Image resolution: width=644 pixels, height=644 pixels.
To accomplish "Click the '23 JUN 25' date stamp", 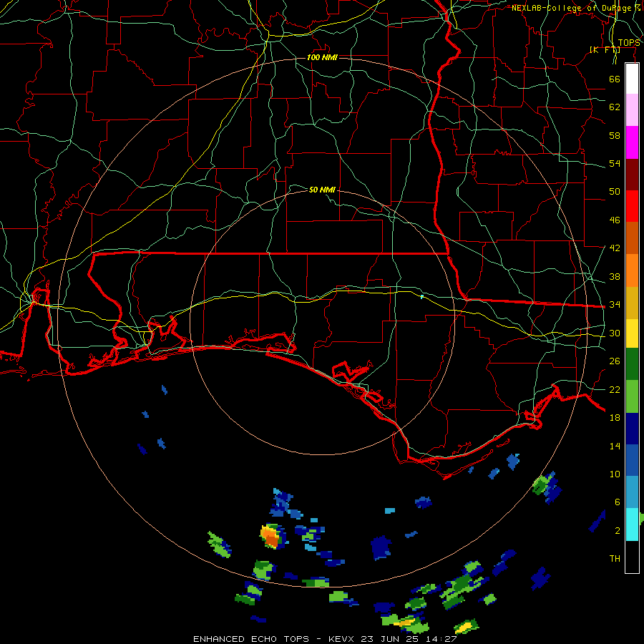I will [x=389, y=639].
